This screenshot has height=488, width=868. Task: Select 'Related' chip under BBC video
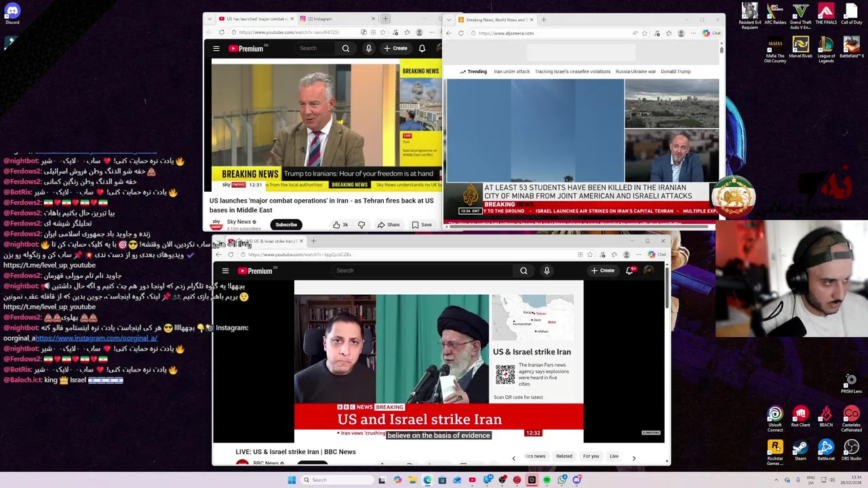pyautogui.click(x=564, y=456)
